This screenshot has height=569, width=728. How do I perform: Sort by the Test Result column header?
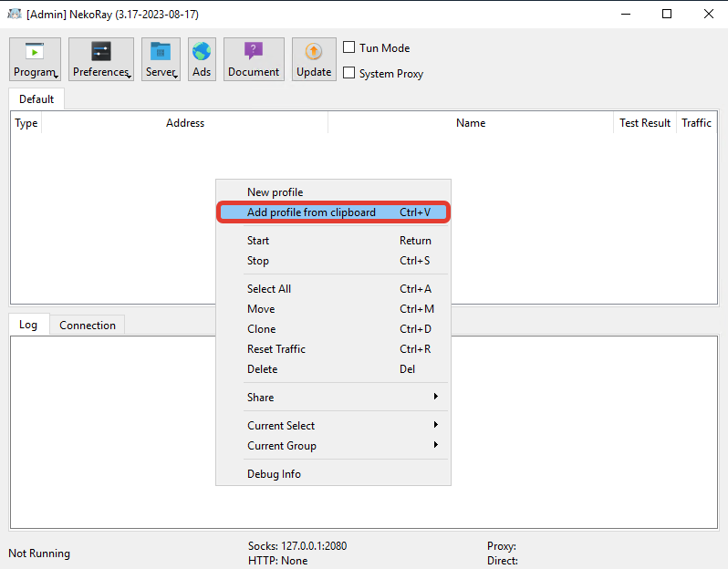[645, 123]
